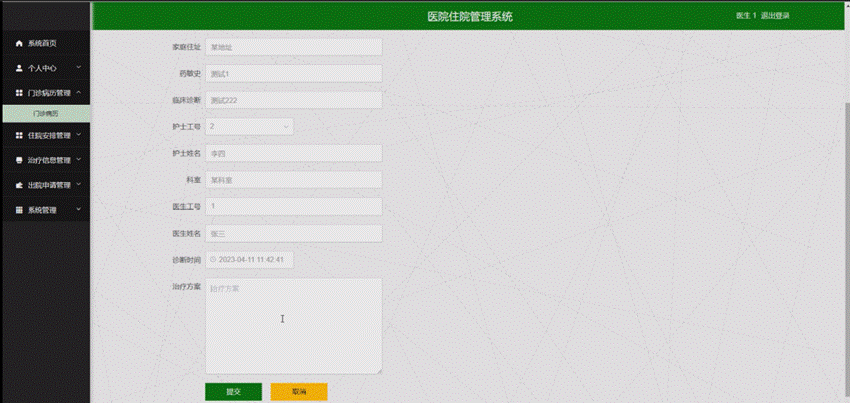Open 系统首页 in the sidebar
This screenshot has height=403, width=850.
coord(45,43)
